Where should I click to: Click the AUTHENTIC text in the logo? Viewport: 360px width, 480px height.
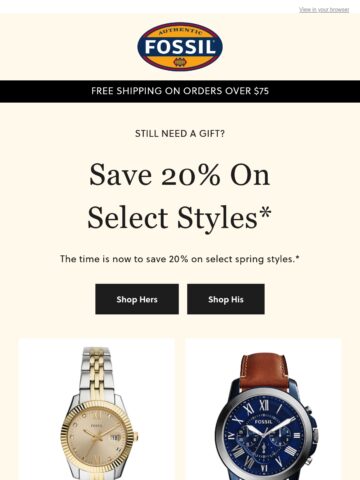(180, 31)
